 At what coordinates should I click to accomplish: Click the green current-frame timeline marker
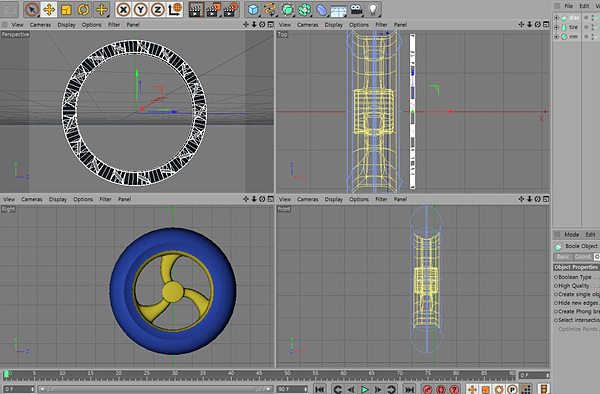point(6,374)
